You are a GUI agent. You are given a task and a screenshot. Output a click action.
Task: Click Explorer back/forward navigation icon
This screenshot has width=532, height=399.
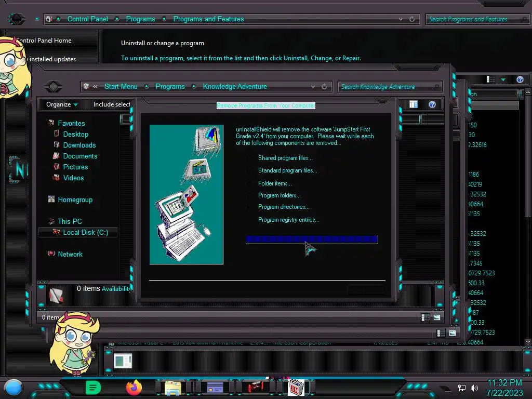coord(54,87)
